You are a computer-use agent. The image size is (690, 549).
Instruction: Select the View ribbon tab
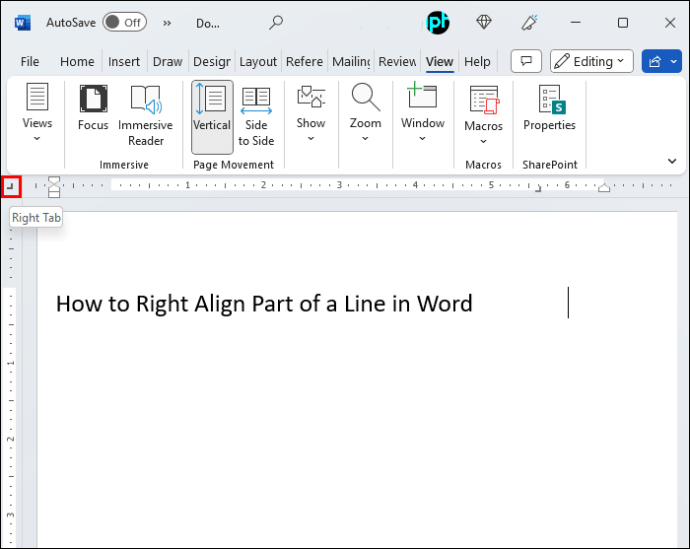(439, 62)
